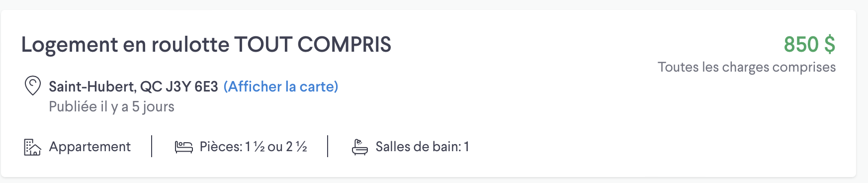Image resolution: width=868 pixels, height=183 pixels.
Task: Click the Appartement property type label
Action: point(90,147)
